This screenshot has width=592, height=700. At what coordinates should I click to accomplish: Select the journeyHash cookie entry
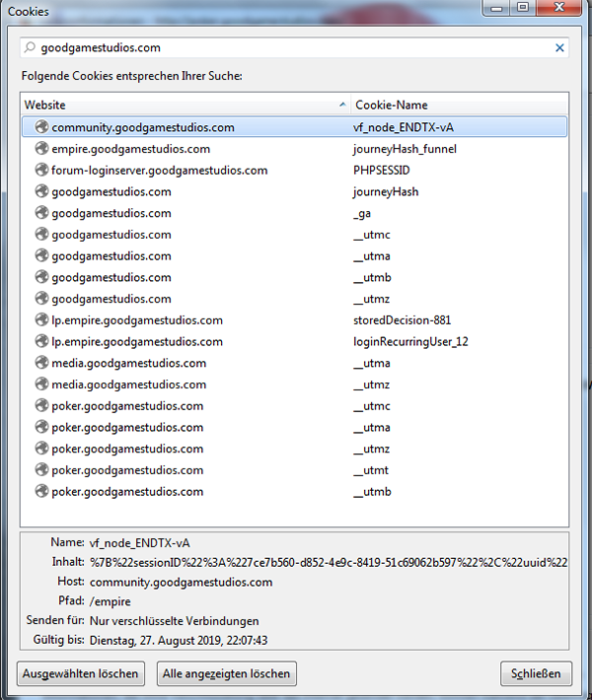click(294, 191)
